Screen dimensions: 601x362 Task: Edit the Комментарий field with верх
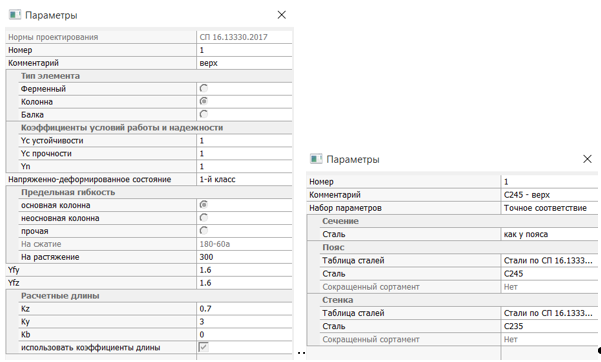pos(244,63)
